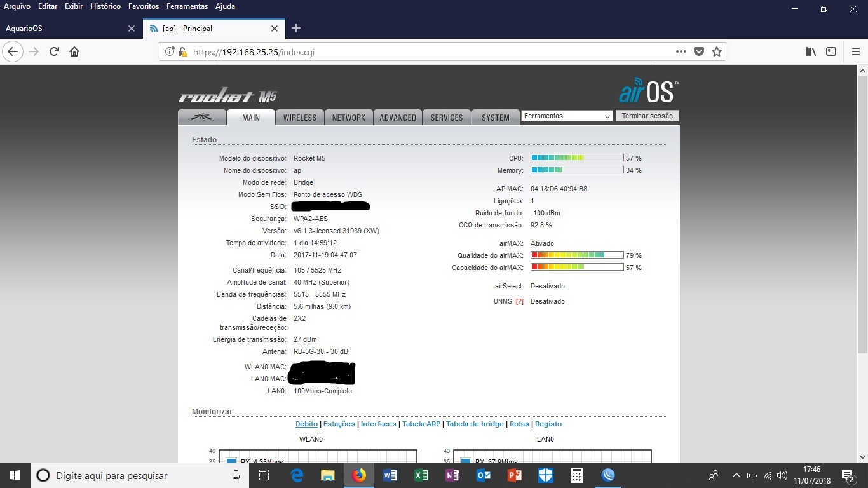Open the Ajuda menu
Image resolution: width=868 pixels, height=488 pixels.
[225, 6]
